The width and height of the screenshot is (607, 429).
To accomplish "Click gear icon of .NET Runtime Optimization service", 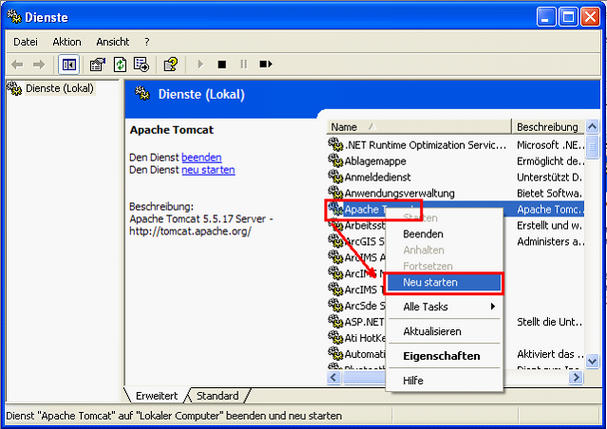I will tap(336, 144).
